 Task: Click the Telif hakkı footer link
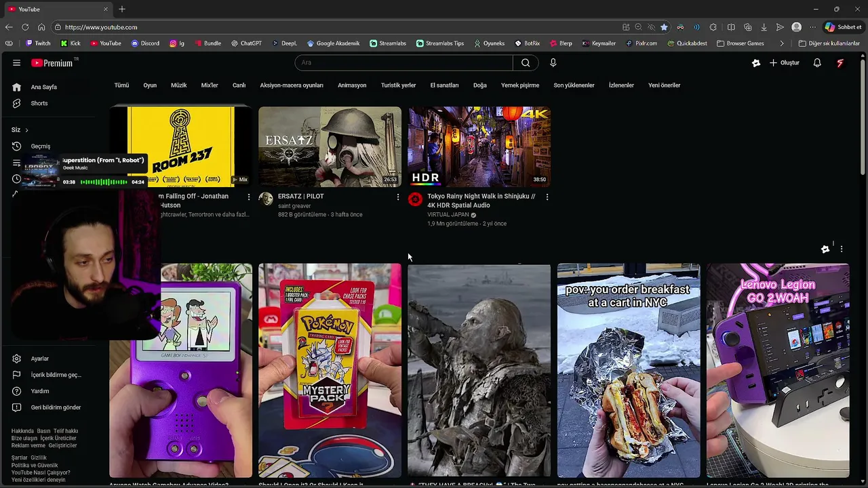66,431
